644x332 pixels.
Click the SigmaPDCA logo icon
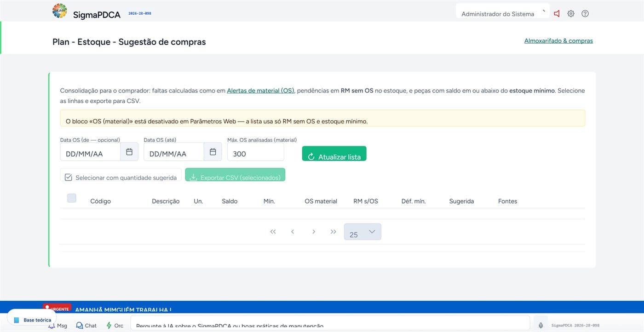pos(60,11)
